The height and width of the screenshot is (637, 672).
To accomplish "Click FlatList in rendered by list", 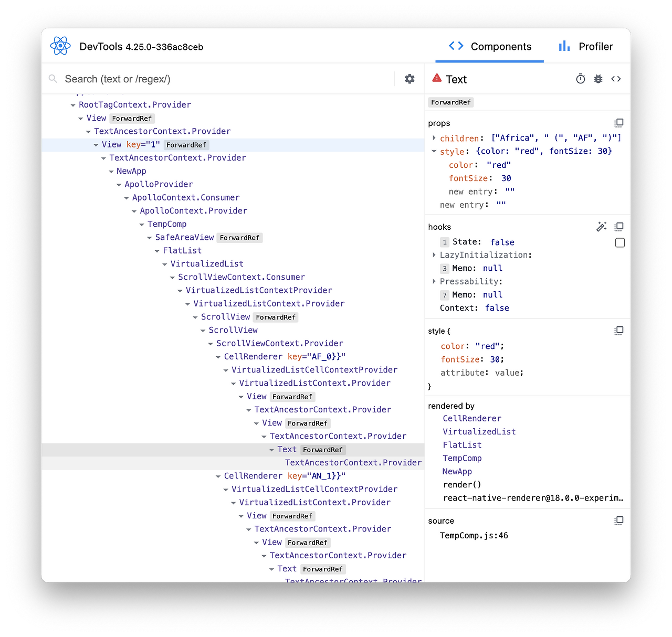I will click(x=462, y=444).
